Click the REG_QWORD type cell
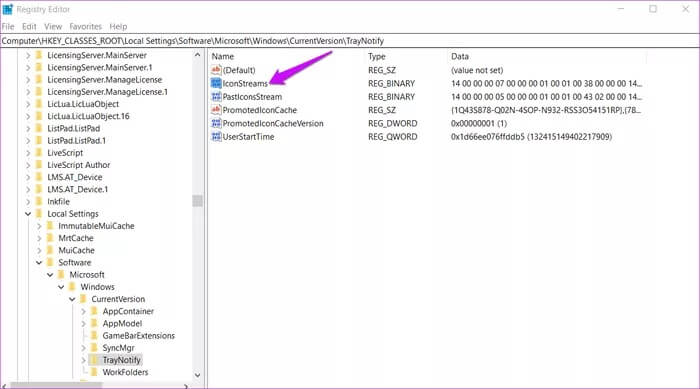Image resolution: width=700 pixels, height=389 pixels. click(x=393, y=137)
